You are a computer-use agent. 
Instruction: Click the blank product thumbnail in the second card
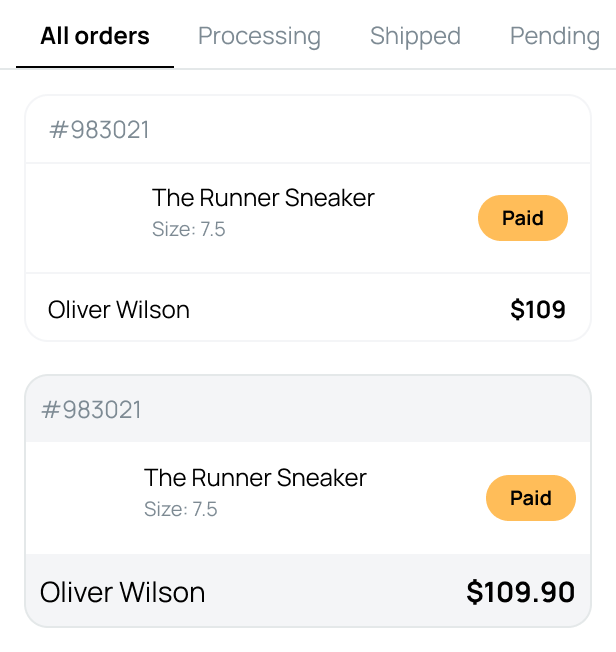(87, 497)
